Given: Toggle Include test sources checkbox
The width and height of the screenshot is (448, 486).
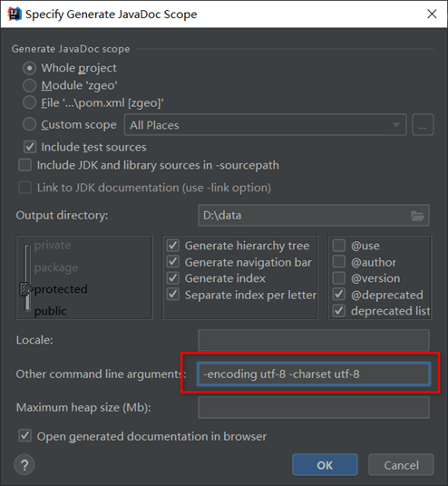Looking at the screenshot, I should point(30,147).
